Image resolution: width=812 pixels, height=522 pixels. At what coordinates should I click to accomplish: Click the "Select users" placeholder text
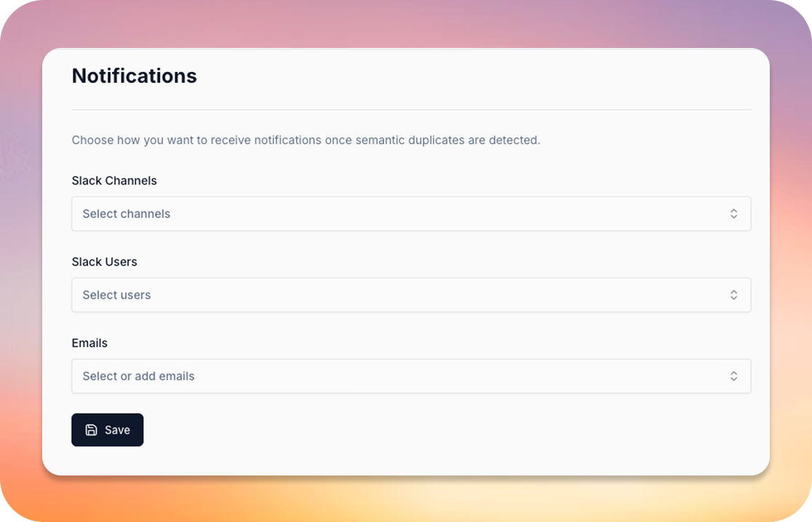tap(116, 295)
